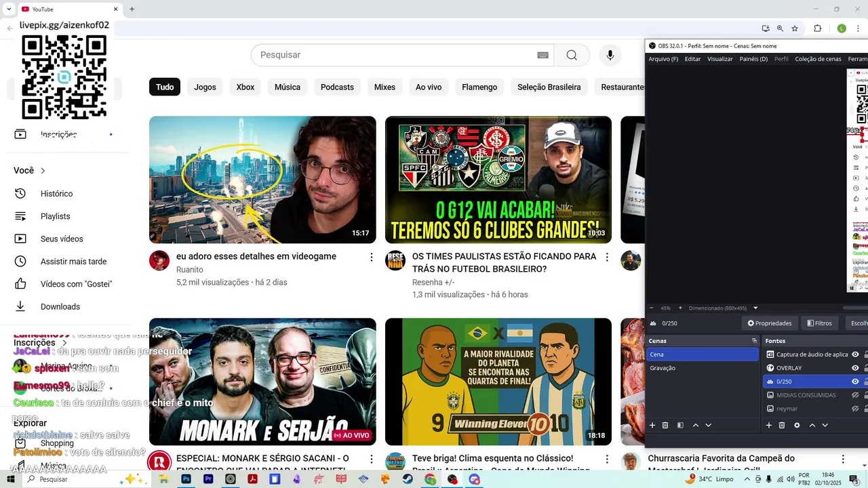Open Coleção de cenas menu in OBS
Image resolution: width=868 pixels, height=488 pixels.
click(x=818, y=59)
